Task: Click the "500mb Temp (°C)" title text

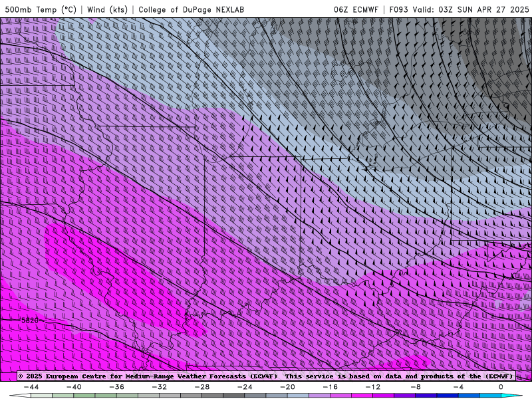Action: click(41, 9)
